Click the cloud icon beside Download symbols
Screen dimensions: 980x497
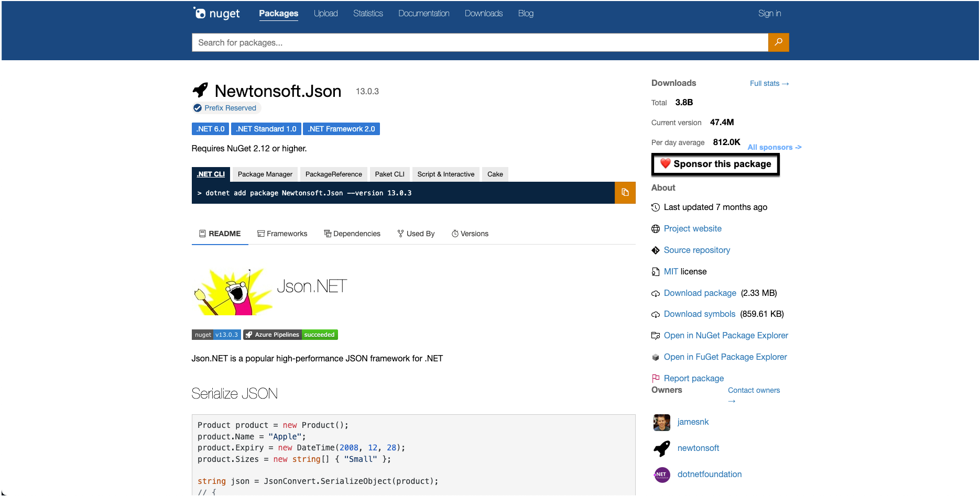pyautogui.click(x=656, y=314)
